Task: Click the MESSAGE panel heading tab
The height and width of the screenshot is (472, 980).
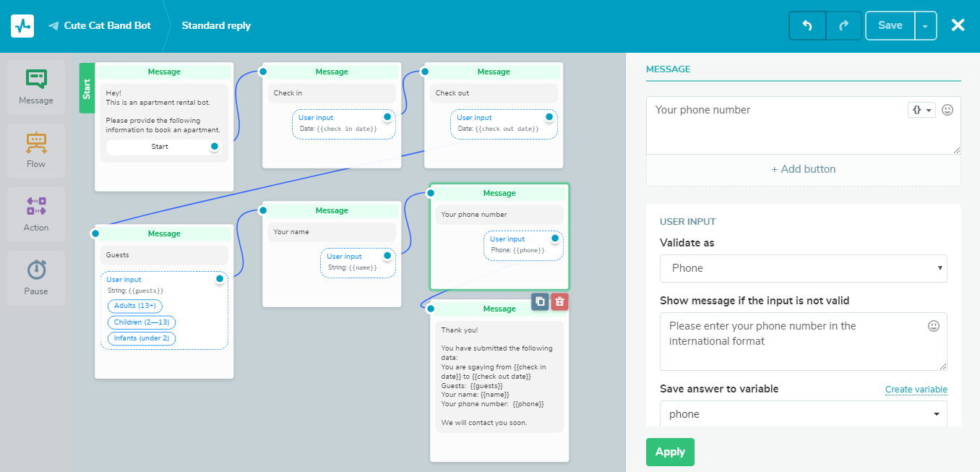Action: (668, 69)
